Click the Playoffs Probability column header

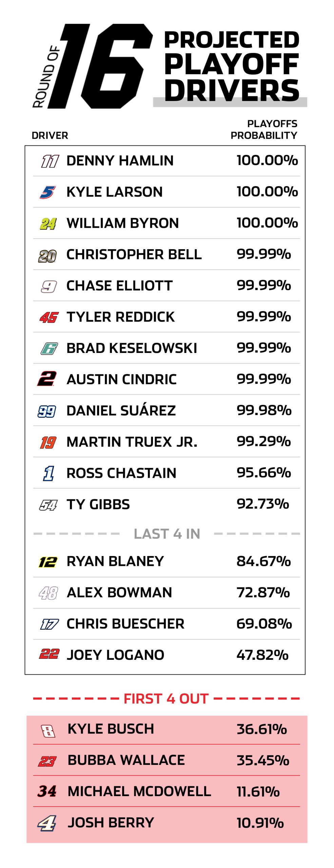(264, 130)
